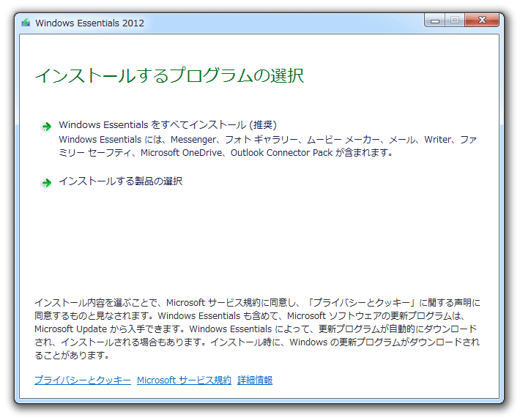Click description text listing Messenger and フォト ギャラリー

tap(268, 146)
